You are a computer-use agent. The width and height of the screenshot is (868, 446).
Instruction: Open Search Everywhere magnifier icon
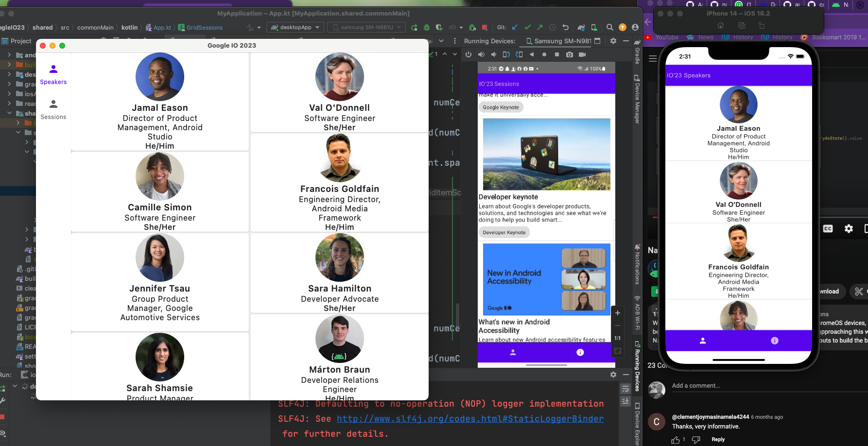pos(609,28)
